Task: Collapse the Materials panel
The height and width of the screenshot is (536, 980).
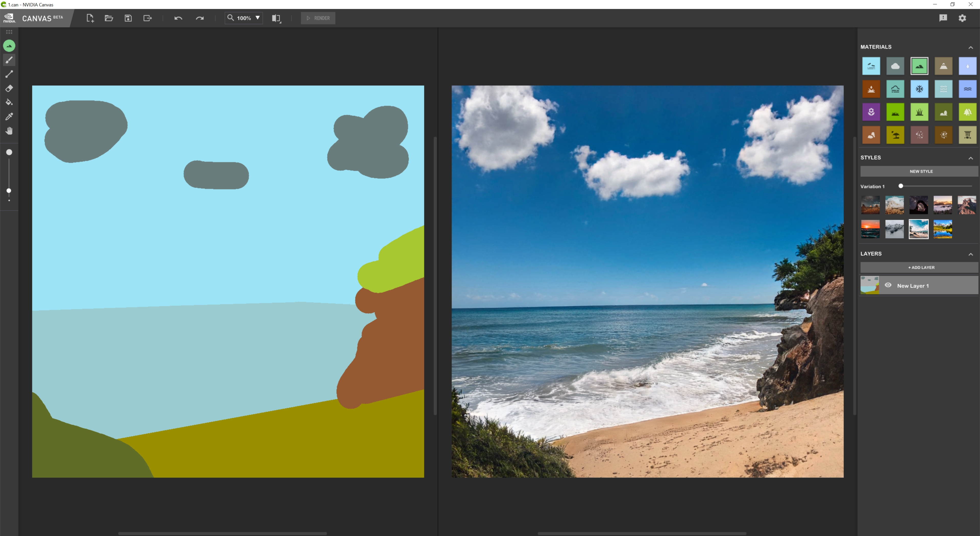Action: coord(971,47)
